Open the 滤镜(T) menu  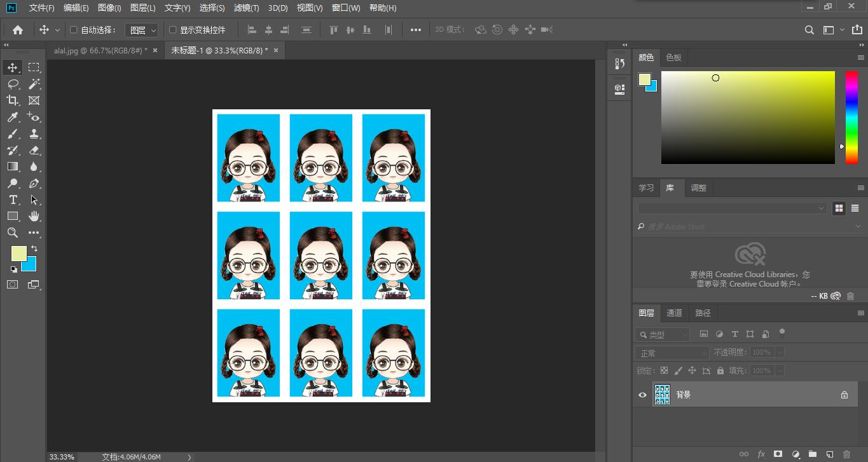(246, 8)
